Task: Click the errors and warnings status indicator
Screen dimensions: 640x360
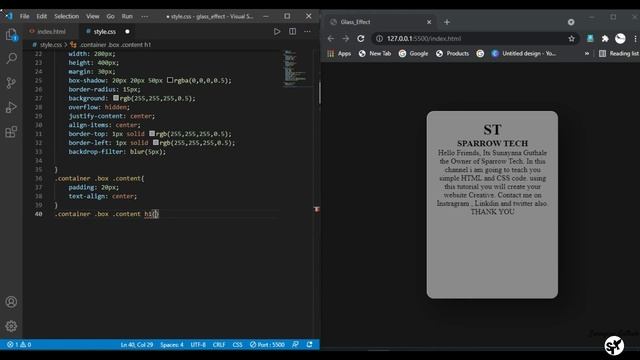Action: 19,345
